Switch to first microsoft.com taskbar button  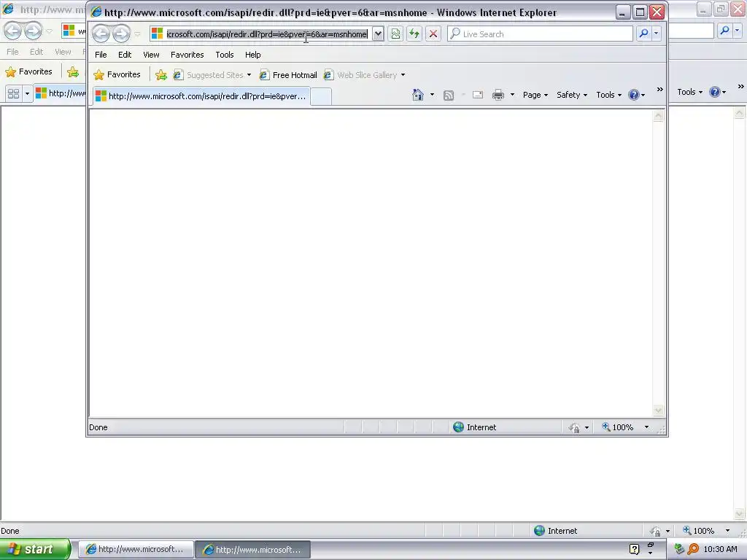click(135, 550)
